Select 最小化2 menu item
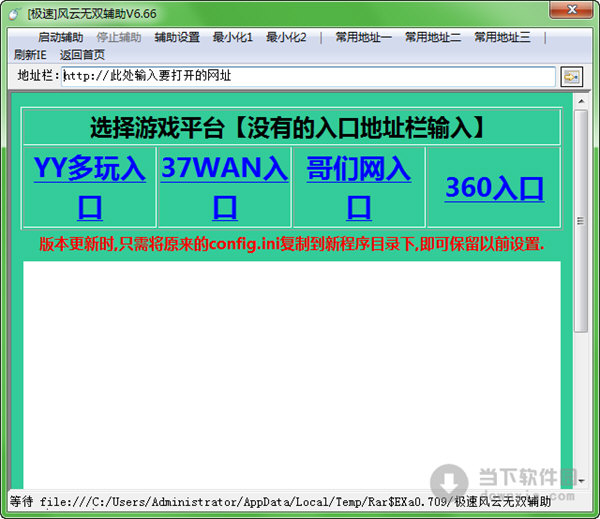The height and width of the screenshot is (519, 600). click(x=286, y=37)
